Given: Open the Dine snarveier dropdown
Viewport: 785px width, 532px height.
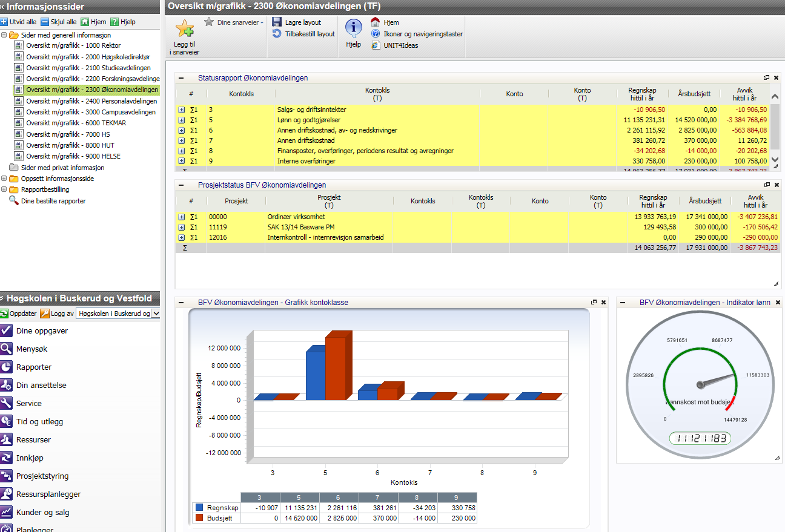Looking at the screenshot, I should tap(234, 22).
